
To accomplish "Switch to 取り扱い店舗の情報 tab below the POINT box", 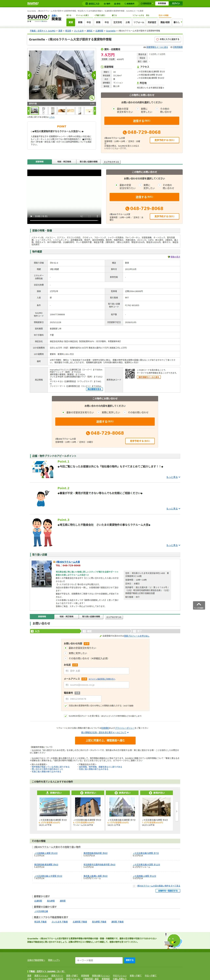I will [x=88, y=162].
